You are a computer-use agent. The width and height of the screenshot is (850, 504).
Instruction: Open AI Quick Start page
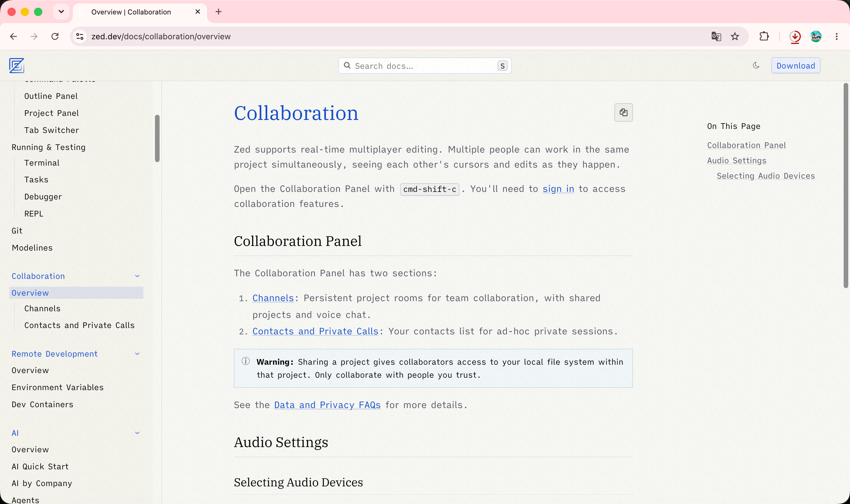pyautogui.click(x=40, y=467)
